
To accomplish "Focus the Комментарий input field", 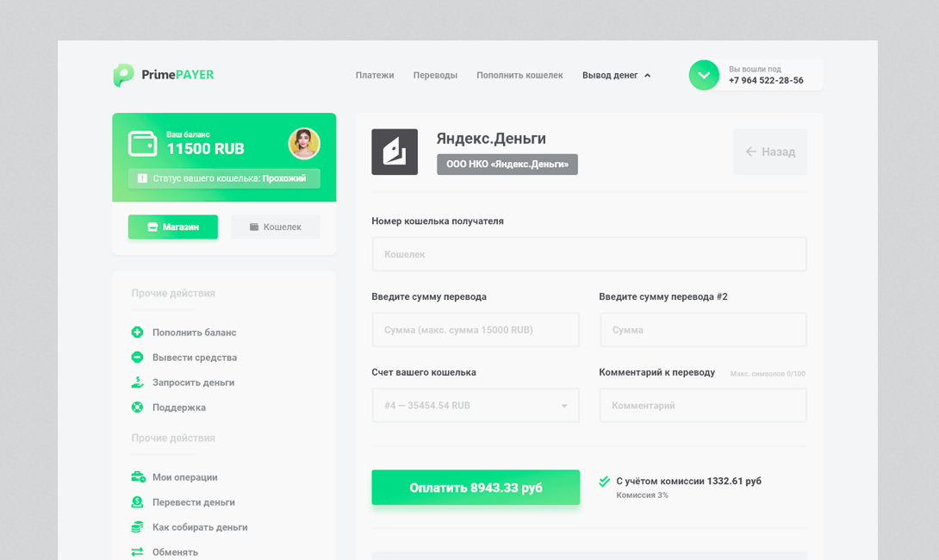I will (703, 406).
